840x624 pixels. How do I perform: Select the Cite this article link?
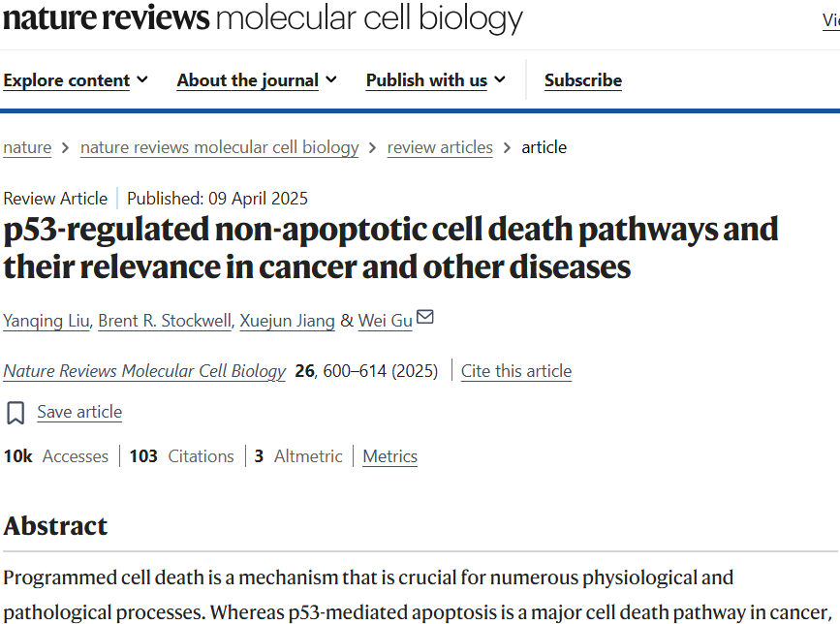pyautogui.click(x=516, y=371)
